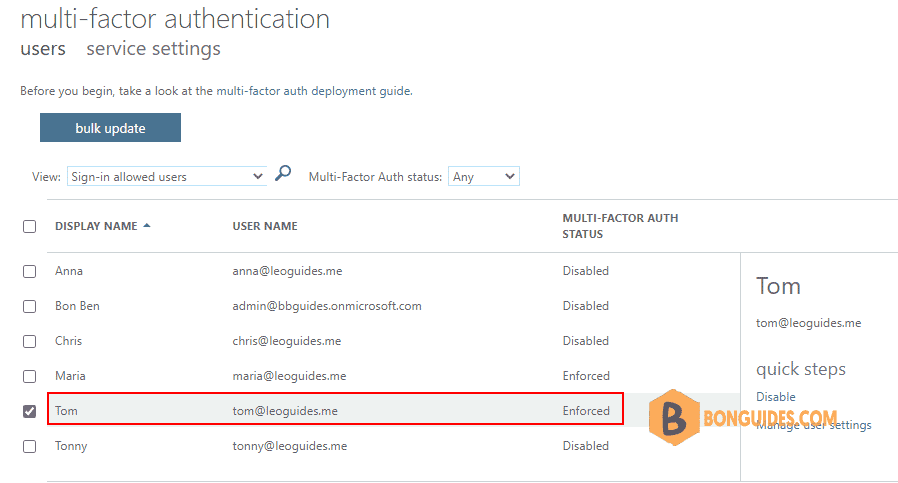This screenshot has height=483, width=898.
Task: Click Bon Ben's Disabled status cell
Action: click(585, 305)
